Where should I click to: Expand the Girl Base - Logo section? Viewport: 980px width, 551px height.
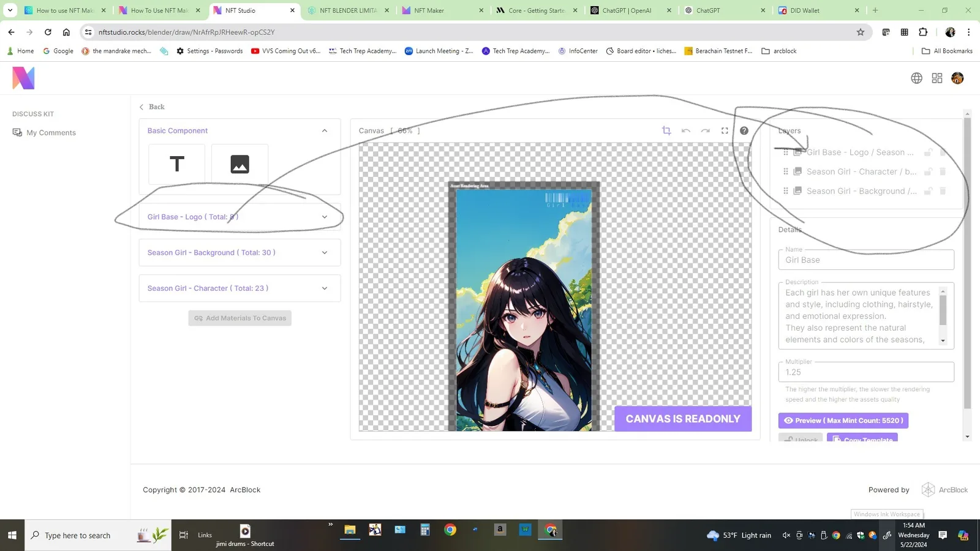325,217
